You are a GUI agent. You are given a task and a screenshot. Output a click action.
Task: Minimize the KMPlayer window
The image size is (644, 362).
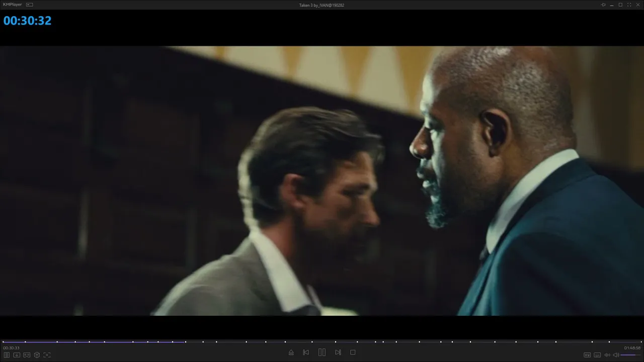[x=612, y=5]
